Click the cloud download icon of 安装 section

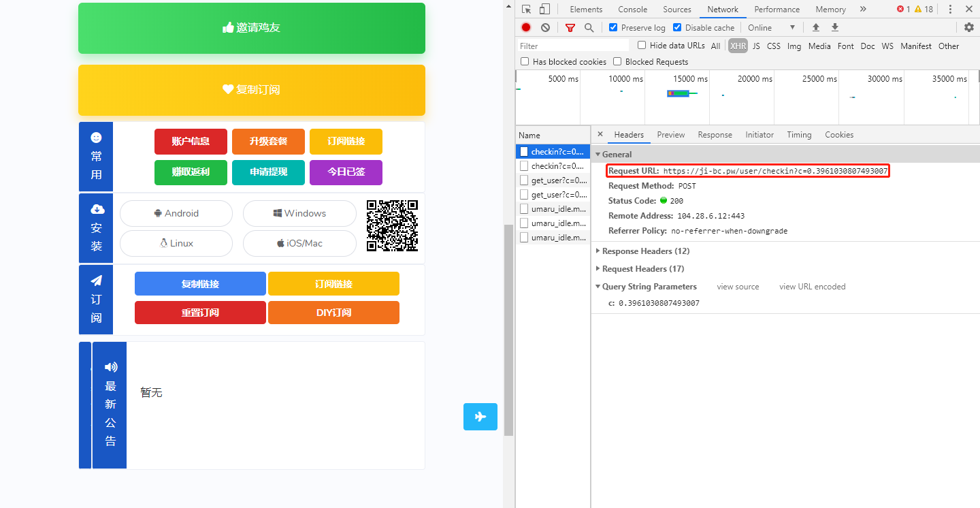(x=97, y=209)
